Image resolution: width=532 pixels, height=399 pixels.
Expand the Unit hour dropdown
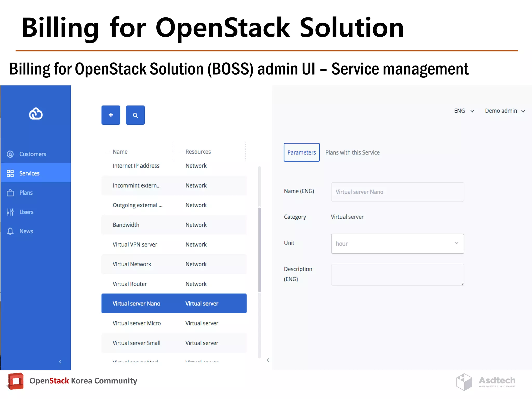[397, 244]
